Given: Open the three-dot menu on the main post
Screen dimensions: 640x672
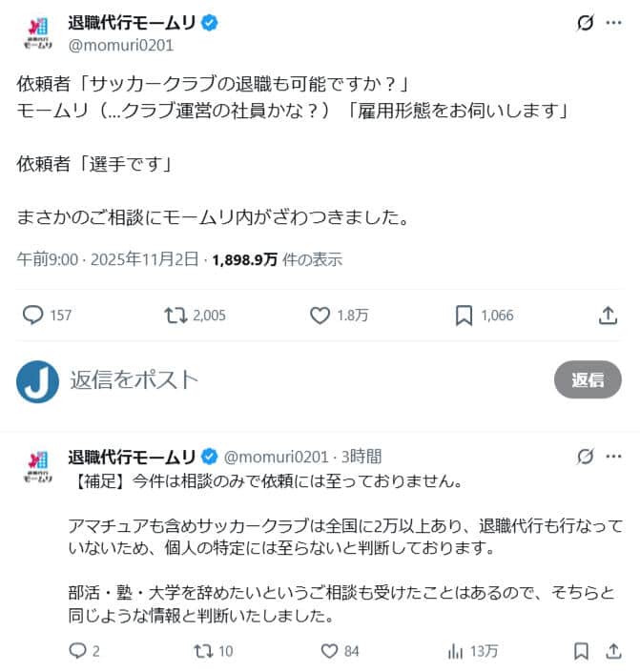Looking at the screenshot, I should (614, 23).
